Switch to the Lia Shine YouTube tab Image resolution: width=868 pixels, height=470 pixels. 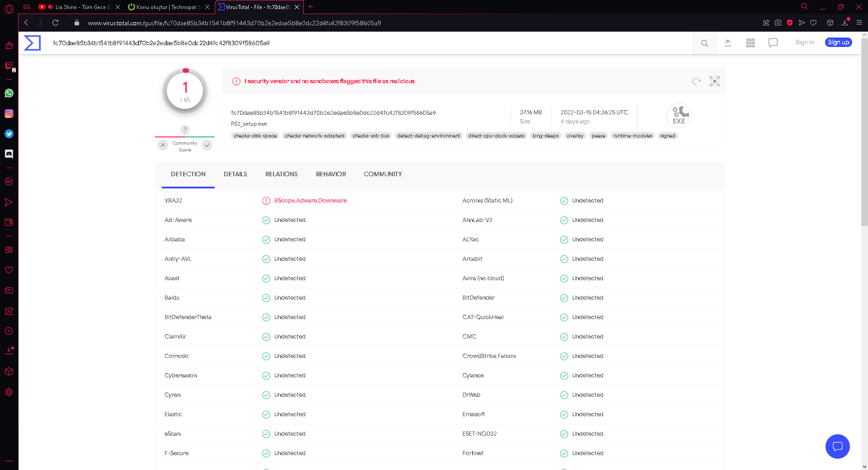(x=79, y=7)
